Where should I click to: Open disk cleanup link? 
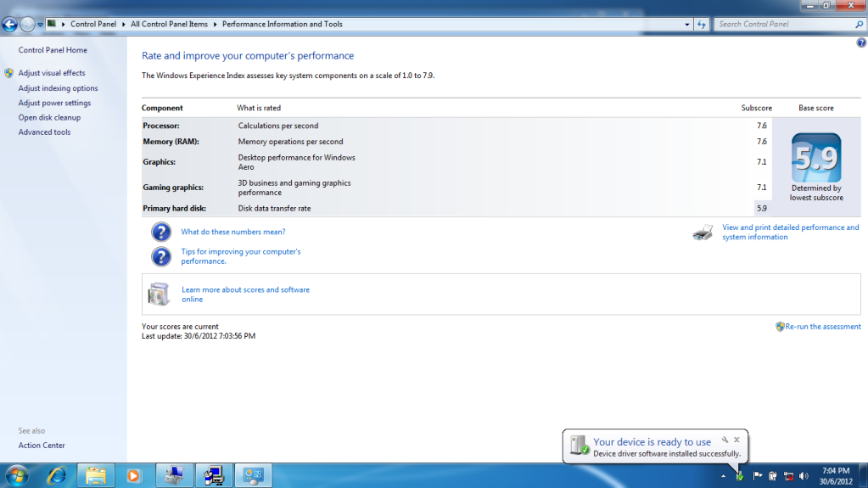pyautogui.click(x=49, y=117)
